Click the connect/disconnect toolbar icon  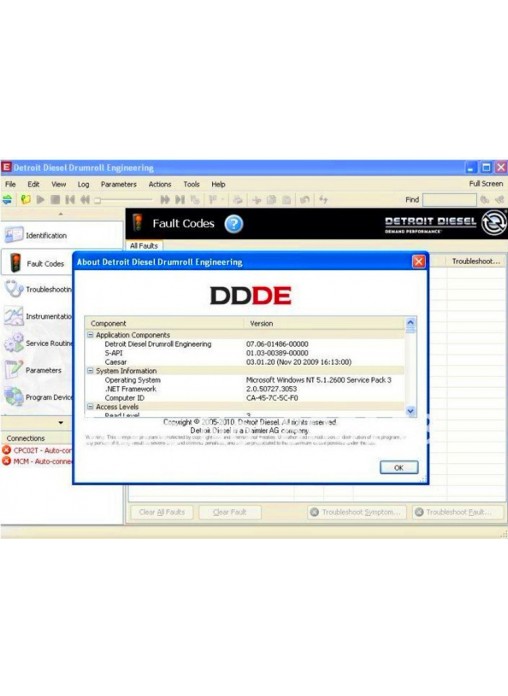click(7, 200)
